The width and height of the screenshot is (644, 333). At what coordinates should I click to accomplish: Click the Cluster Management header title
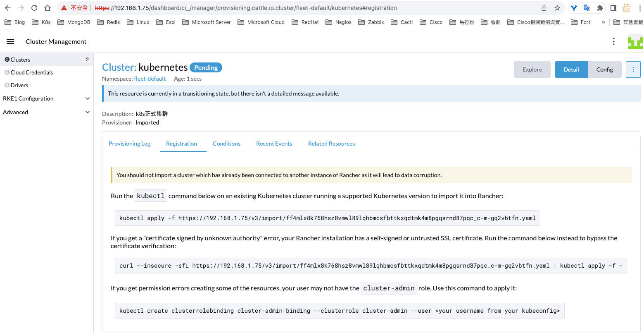(x=56, y=41)
